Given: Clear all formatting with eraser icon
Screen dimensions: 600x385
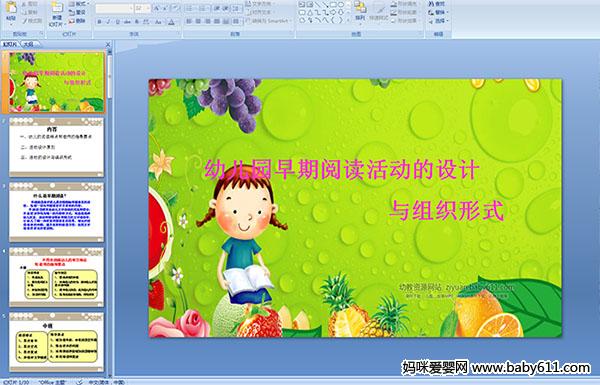Looking at the screenshot, I should click(x=175, y=8).
